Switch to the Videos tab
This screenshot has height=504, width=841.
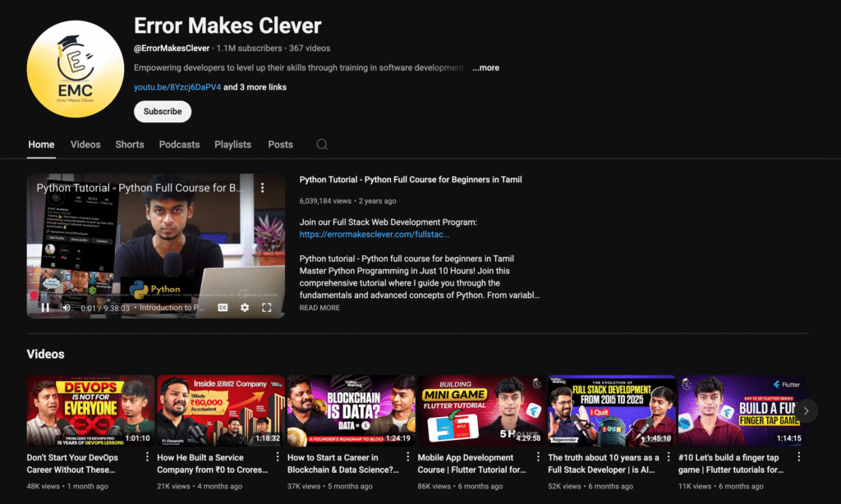(x=85, y=144)
